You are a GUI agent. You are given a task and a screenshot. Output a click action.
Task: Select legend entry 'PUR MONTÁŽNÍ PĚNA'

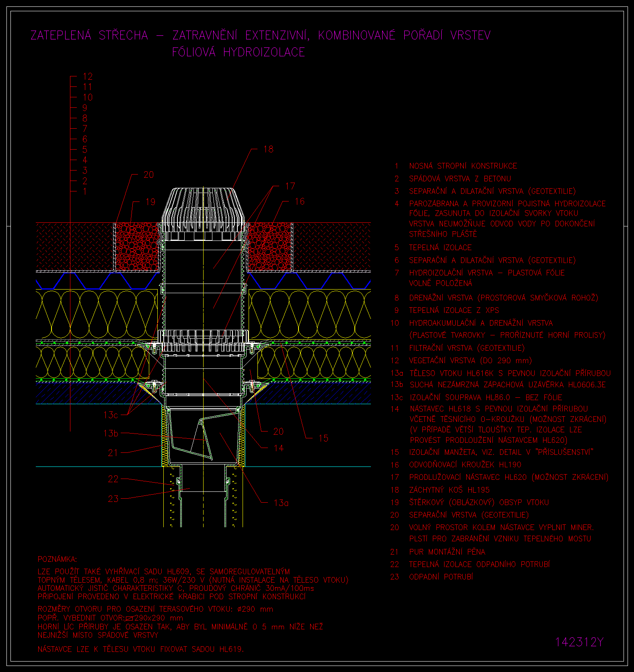(x=447, y=552)
